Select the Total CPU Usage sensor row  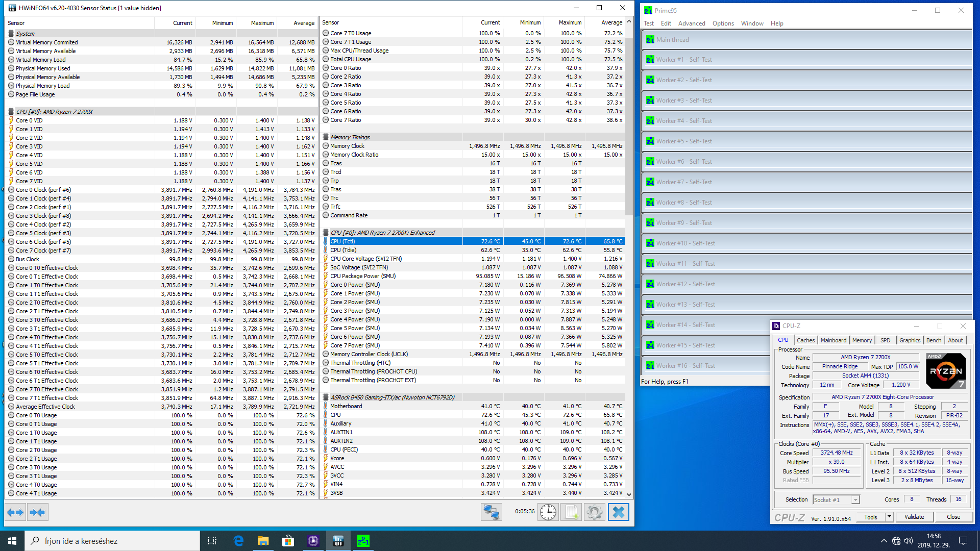(472, 59)
